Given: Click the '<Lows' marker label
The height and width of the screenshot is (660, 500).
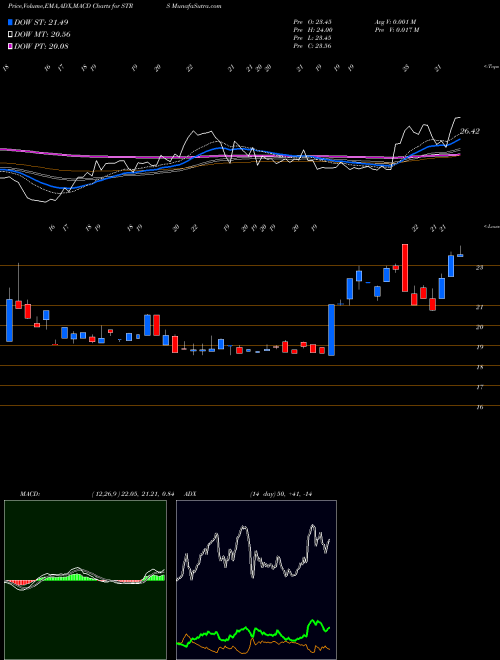Looking at the screenshot, I should (x=492, y=227).
